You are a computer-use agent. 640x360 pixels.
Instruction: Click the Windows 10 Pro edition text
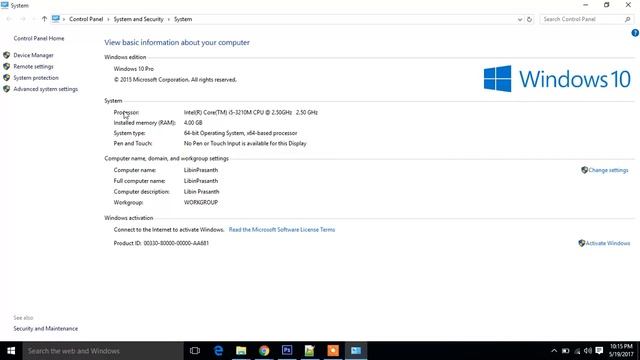pos(134,69)
